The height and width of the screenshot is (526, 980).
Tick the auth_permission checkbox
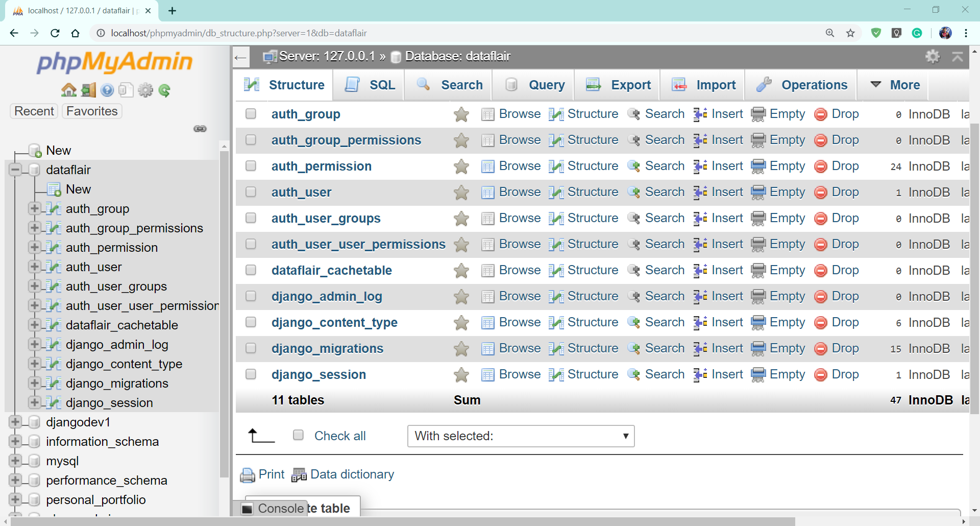coord(251,165)
